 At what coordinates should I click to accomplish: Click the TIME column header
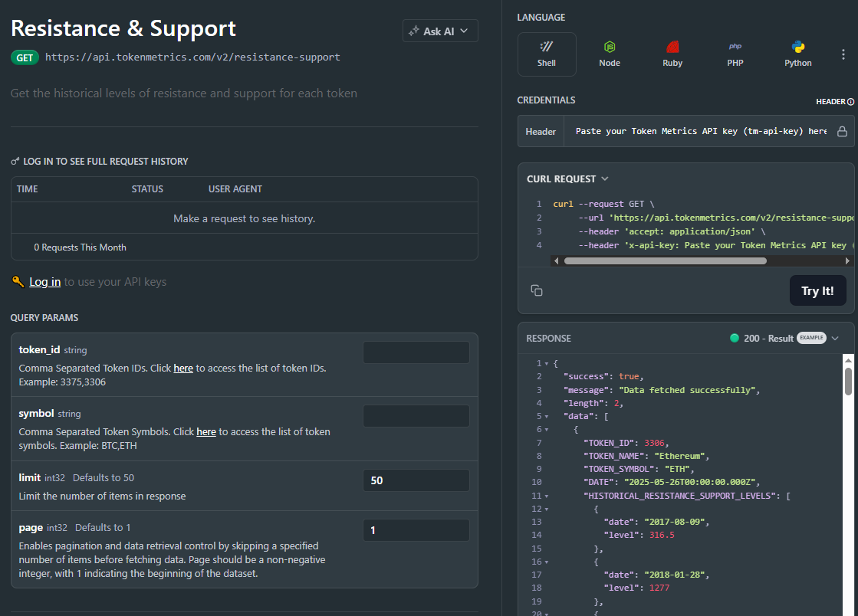28,189
